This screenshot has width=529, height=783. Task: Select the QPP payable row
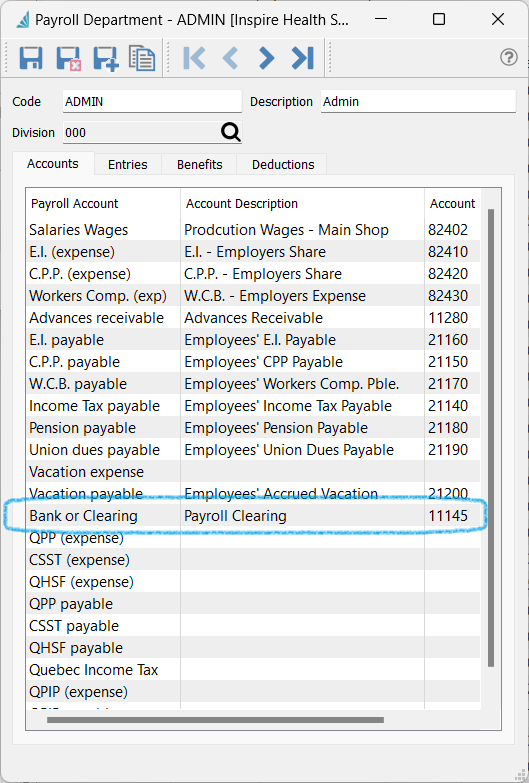(253, 603)
